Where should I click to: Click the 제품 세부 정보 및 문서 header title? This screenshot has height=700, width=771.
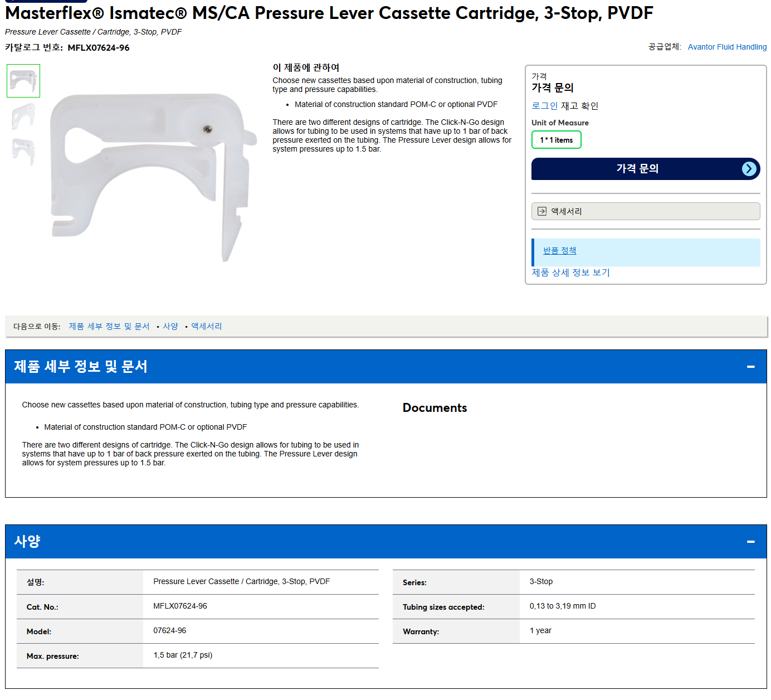point(81,367)
